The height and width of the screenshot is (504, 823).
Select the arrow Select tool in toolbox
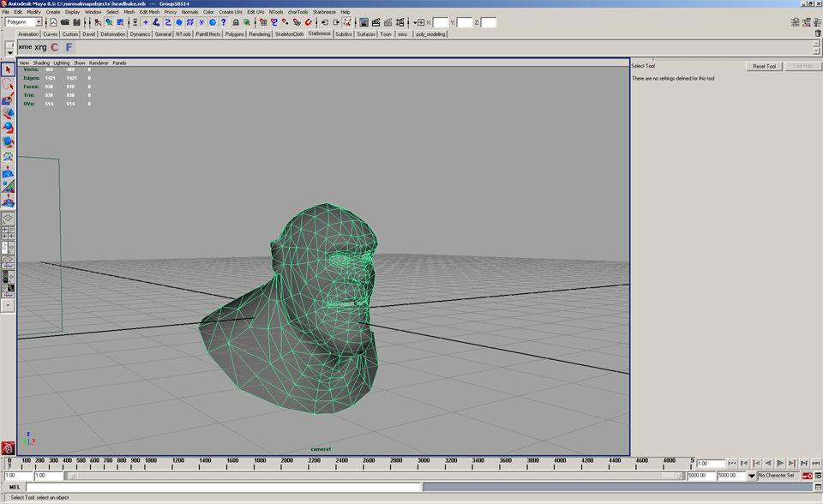pyautogui.click(x=8, y=69)
